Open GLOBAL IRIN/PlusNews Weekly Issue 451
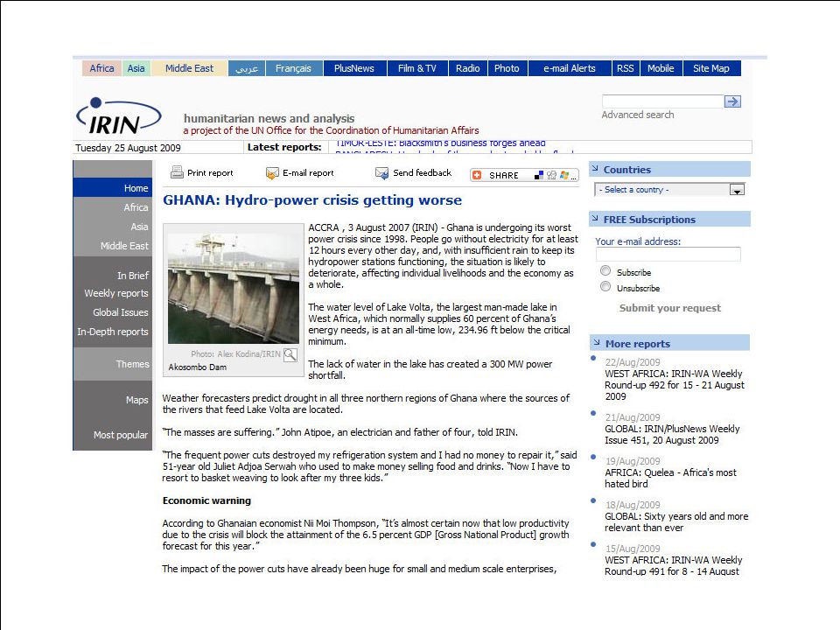This screenshot has width=840, height=630. click(672, 435)
